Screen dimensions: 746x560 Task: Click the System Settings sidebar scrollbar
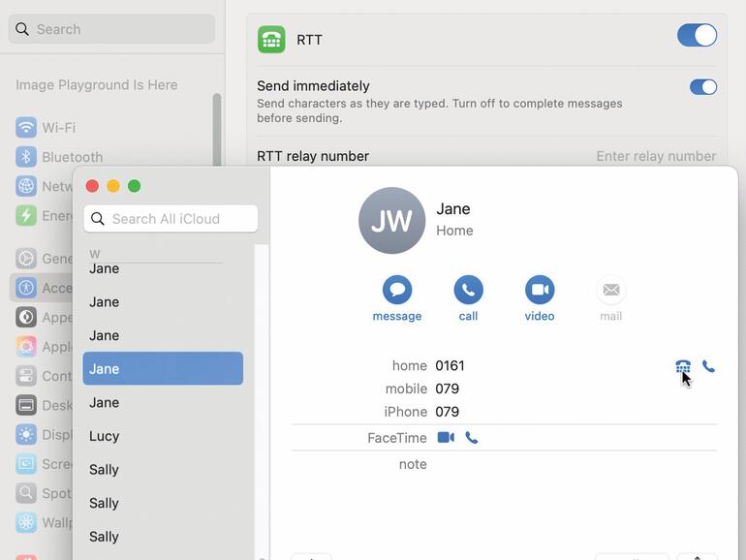[217, 130]
